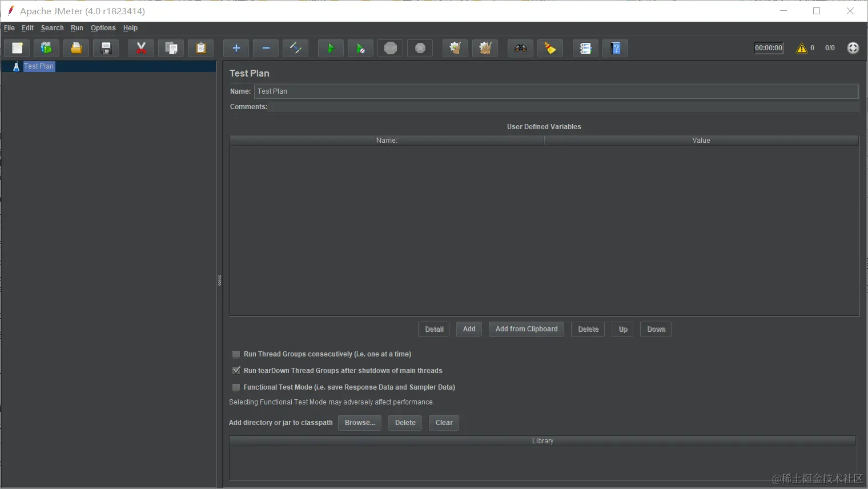Click the Down button

(x=656, y=330)
